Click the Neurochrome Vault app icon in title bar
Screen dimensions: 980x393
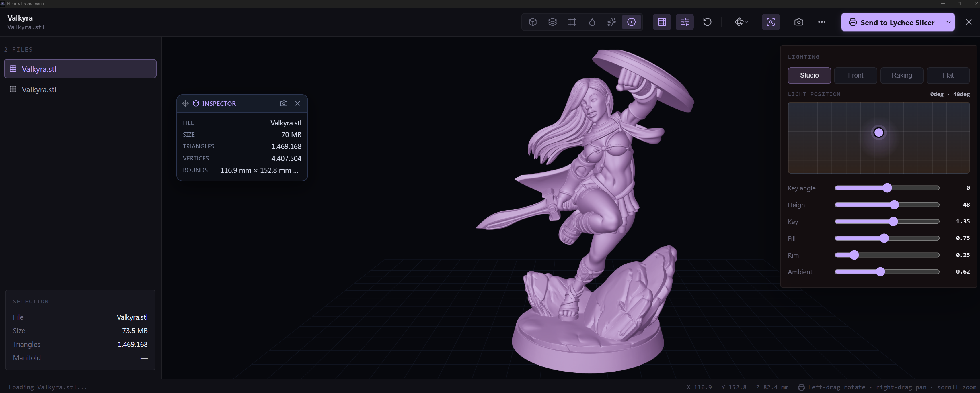click(3, 4)
